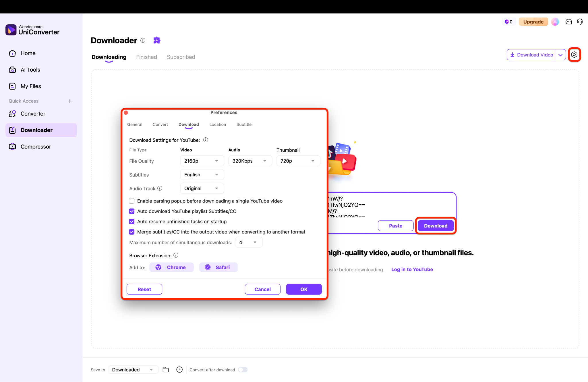This screenshot has height=382, width=588.
Task: Switch to General preferences tab
Action: 135,124
